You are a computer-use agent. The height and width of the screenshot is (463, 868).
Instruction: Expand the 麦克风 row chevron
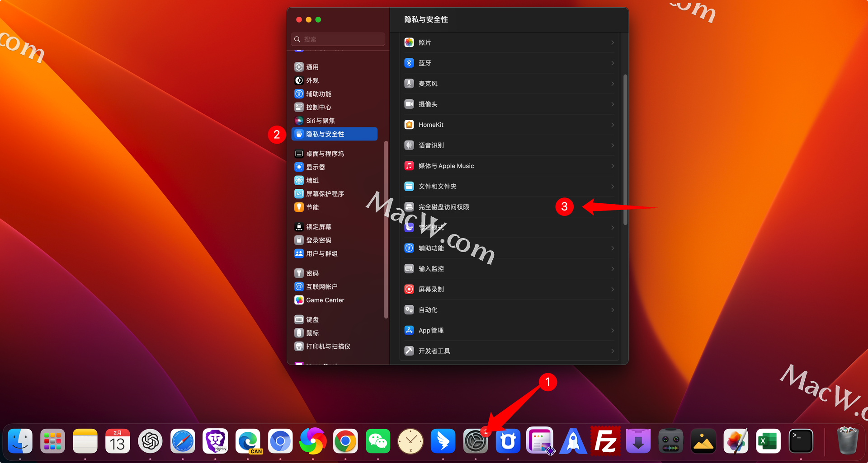(x=613, y=84)
